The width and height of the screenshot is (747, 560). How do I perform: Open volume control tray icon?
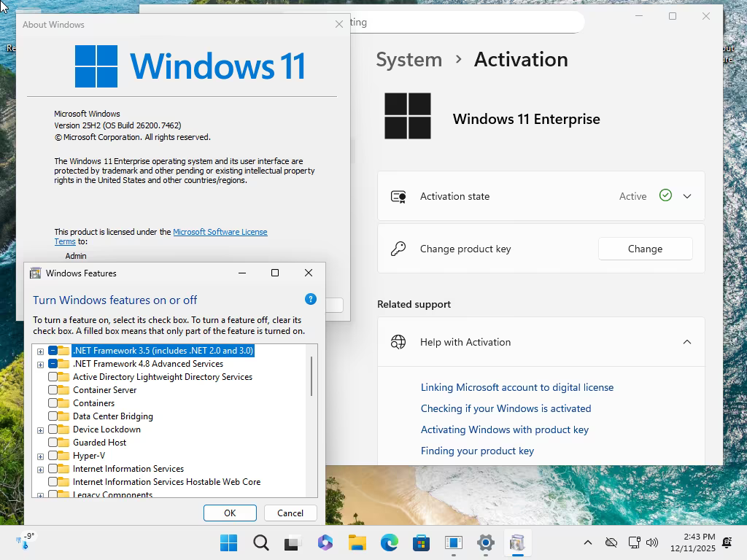(x=652, y=542)
